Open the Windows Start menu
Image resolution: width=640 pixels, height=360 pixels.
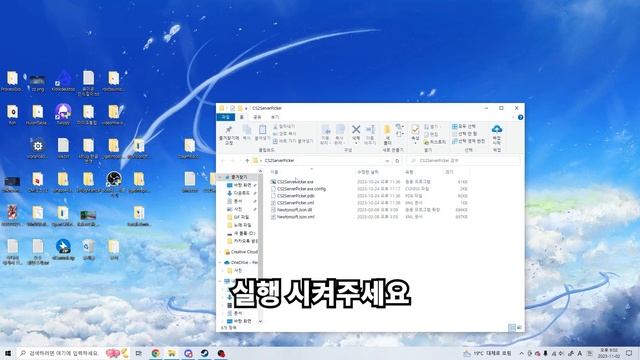coord(7,353)
